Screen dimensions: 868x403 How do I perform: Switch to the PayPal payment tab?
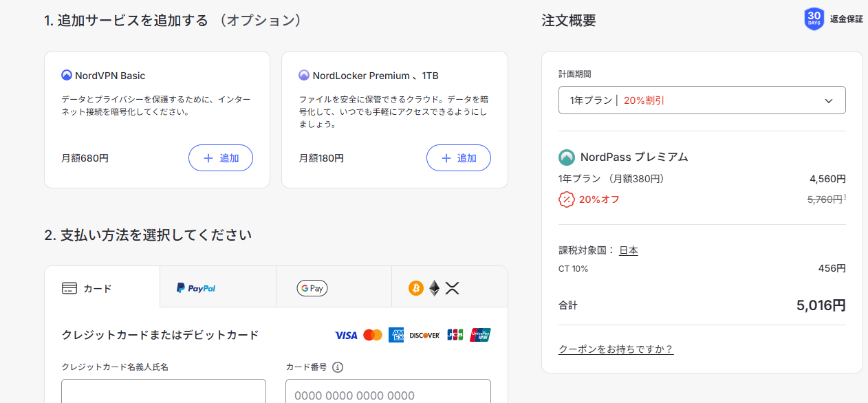pos(218,287)
